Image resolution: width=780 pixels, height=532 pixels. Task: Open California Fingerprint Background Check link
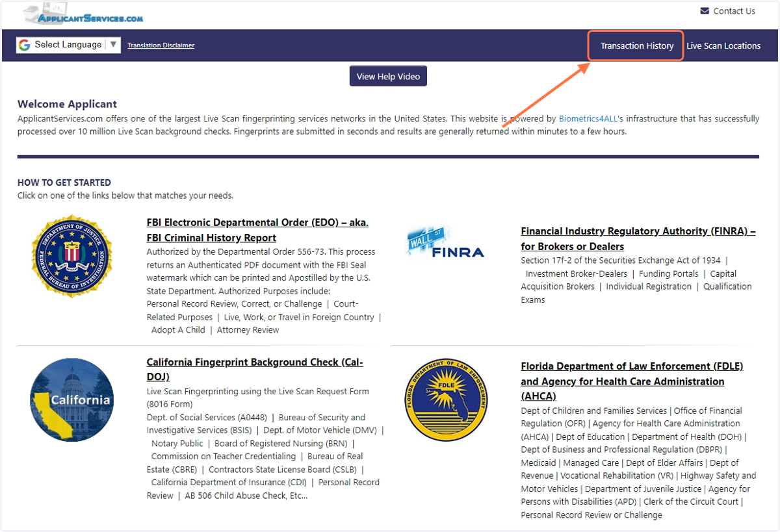[255, 370]
